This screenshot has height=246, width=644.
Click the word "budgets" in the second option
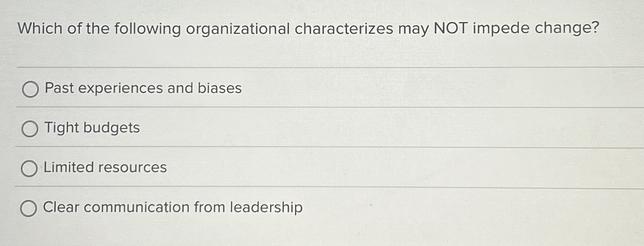[x=112, y=128]
